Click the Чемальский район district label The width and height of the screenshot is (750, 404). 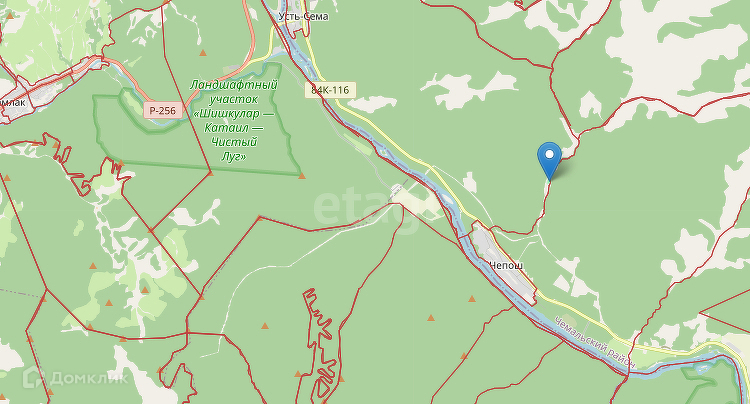(595, 342)
